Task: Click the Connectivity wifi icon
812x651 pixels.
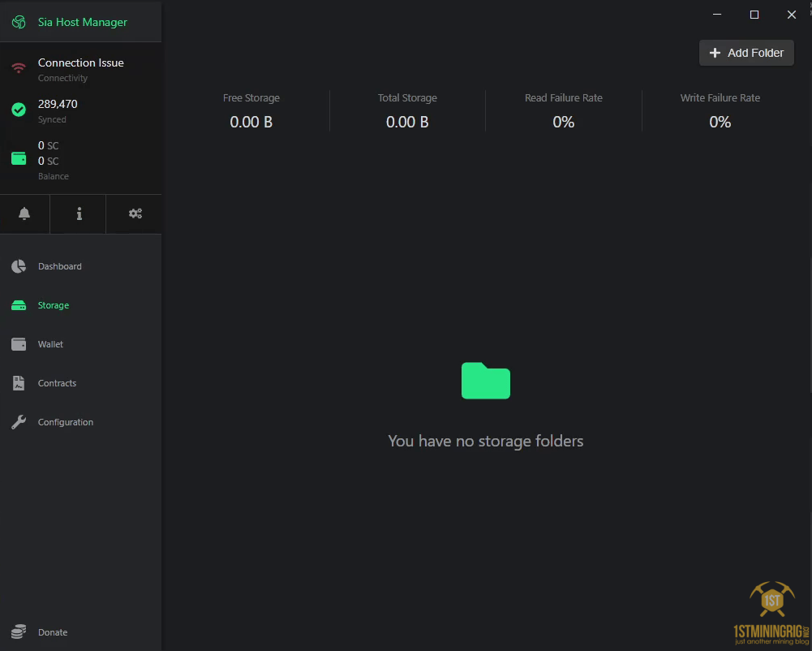Action: tap(19, 68)
